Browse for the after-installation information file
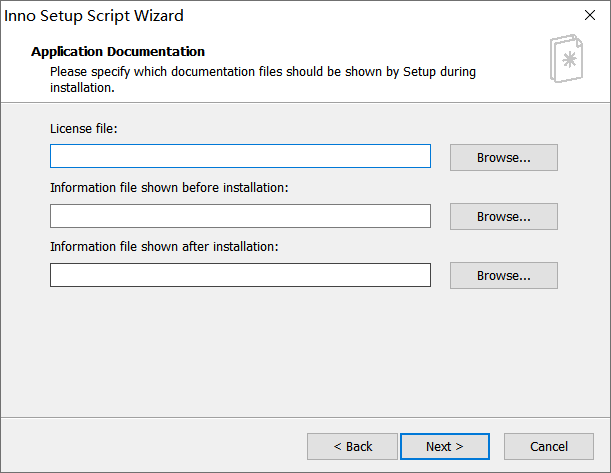611x473 pixels. point(503,275)
